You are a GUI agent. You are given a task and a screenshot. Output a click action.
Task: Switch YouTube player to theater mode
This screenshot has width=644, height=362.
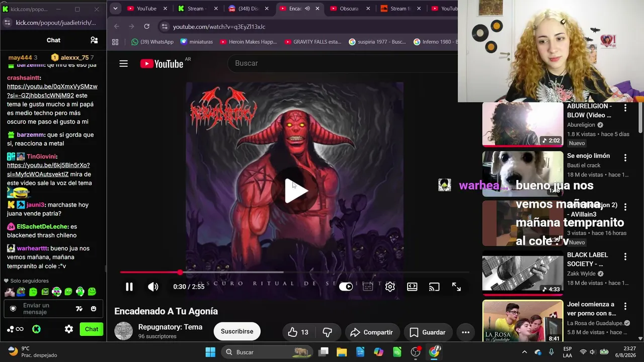point(412,287)
